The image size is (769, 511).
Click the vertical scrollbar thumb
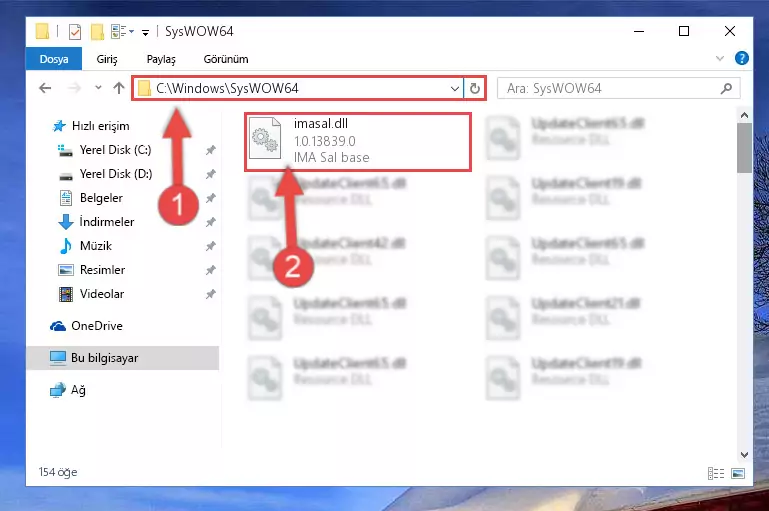[744, 148]
